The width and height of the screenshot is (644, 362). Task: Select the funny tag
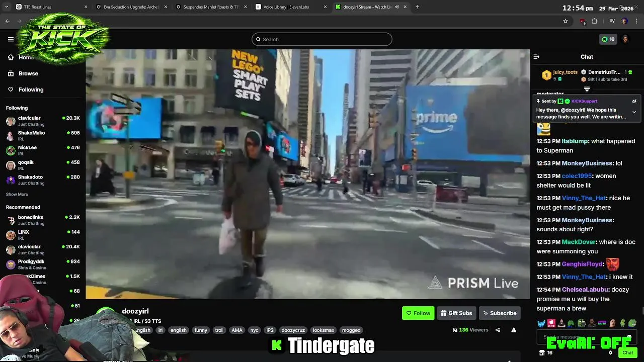201,330
